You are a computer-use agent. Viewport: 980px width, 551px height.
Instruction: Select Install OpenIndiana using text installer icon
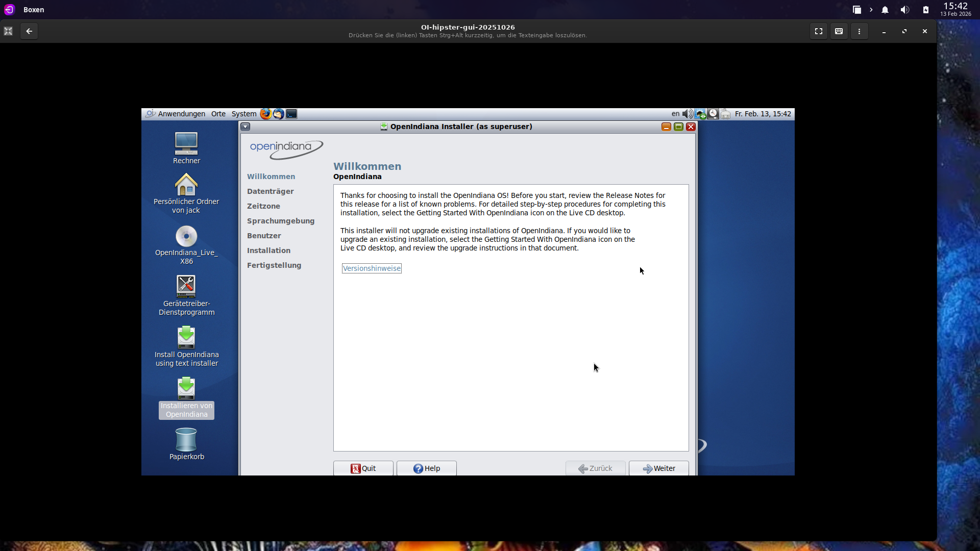click(186, 338)
